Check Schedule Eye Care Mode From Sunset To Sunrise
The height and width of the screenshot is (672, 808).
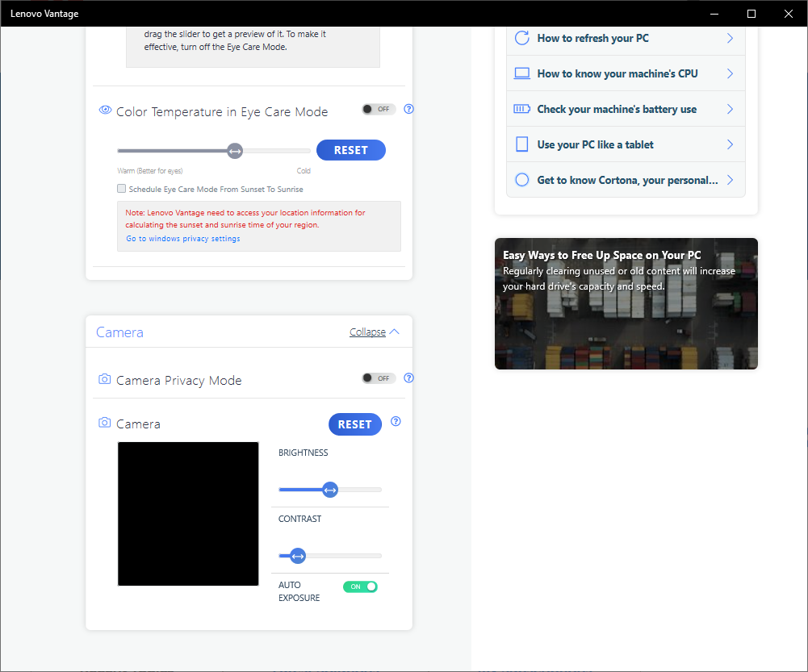coord(121,188)
